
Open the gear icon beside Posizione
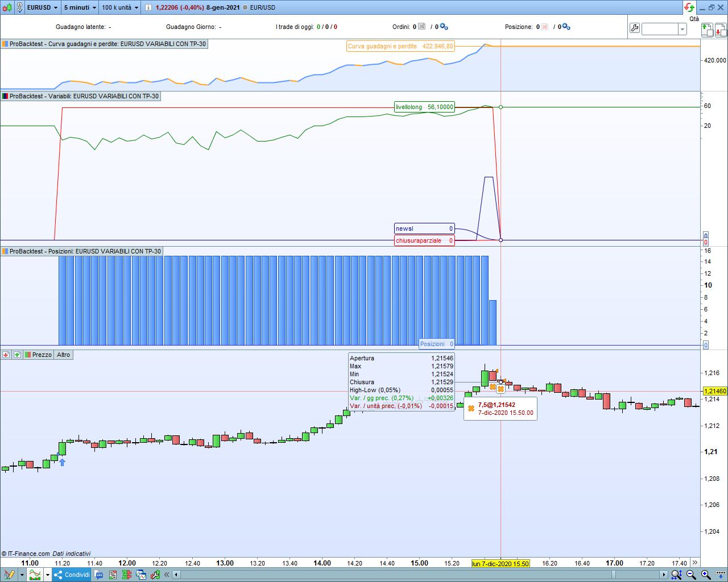[x=566, y=27]
